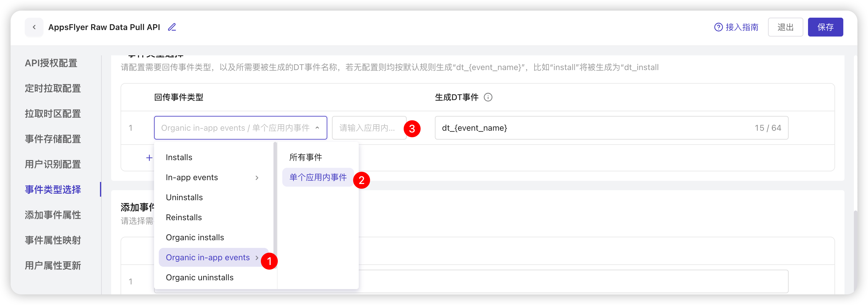The image size is (868, 305).
Task: Switch to the API授权配置 section
Action: click(51, 63)
